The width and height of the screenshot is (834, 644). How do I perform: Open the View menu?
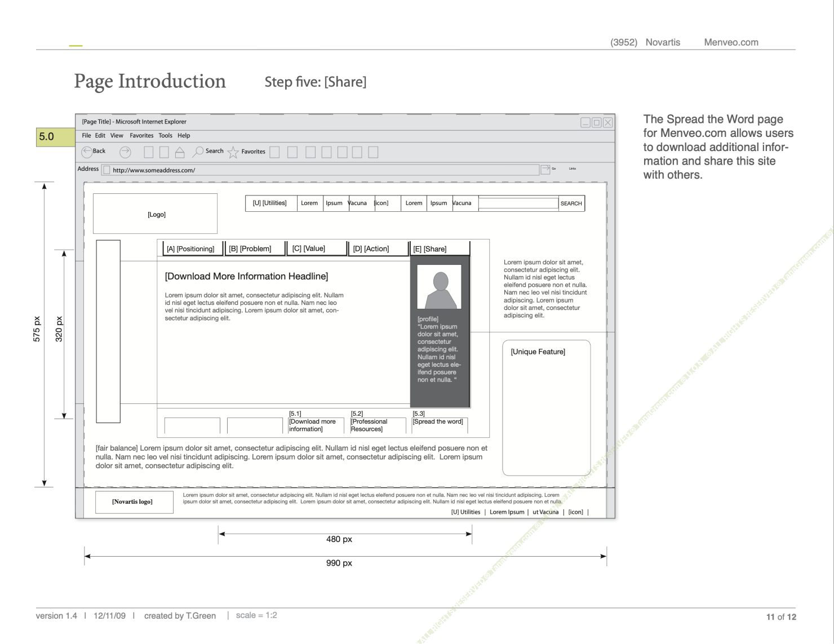pyautogui.click(x=117, y=136)
